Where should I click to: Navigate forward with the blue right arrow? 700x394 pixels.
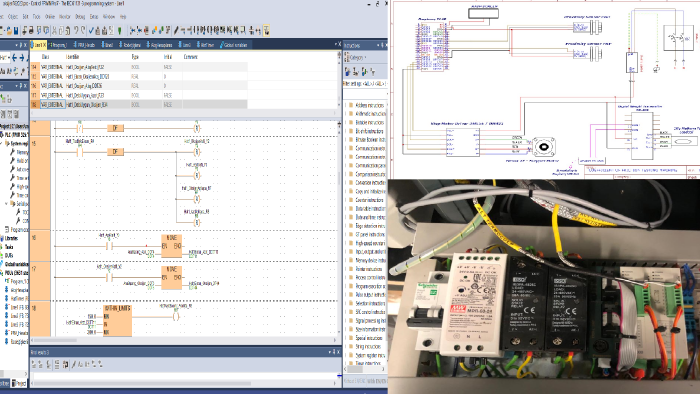coord(22,58)
